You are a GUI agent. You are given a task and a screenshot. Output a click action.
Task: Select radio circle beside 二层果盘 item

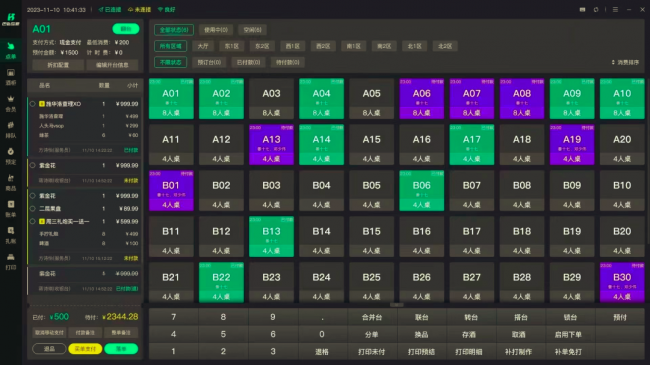[x=33, y=208]
